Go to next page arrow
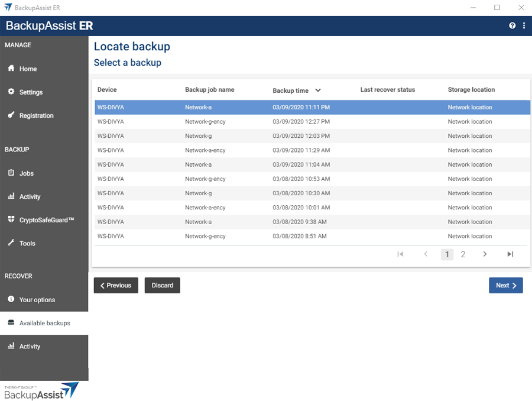 point(485,254)
